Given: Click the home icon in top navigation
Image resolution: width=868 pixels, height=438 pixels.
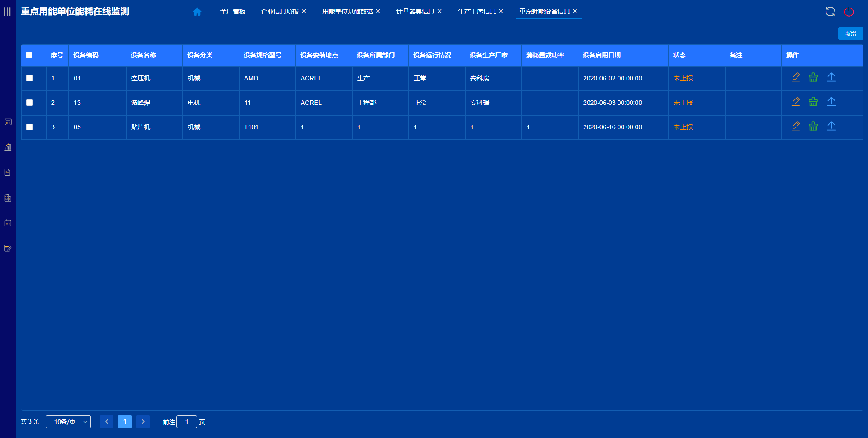Looking at the screenshot, I should 197,12.
